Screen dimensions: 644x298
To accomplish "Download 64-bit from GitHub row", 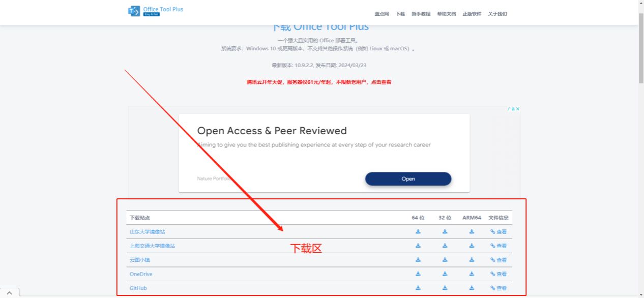I will 418,288.
